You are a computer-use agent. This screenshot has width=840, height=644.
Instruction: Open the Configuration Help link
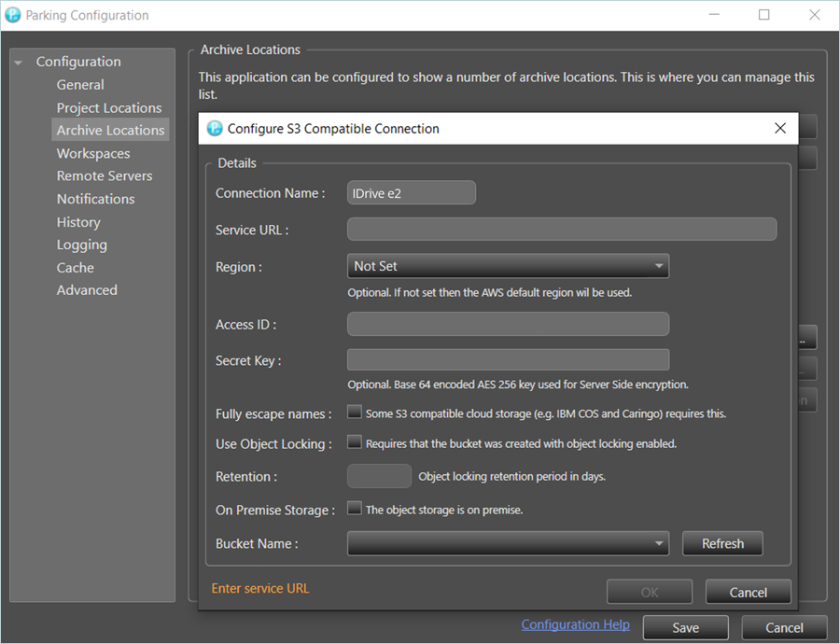(575, 624)
